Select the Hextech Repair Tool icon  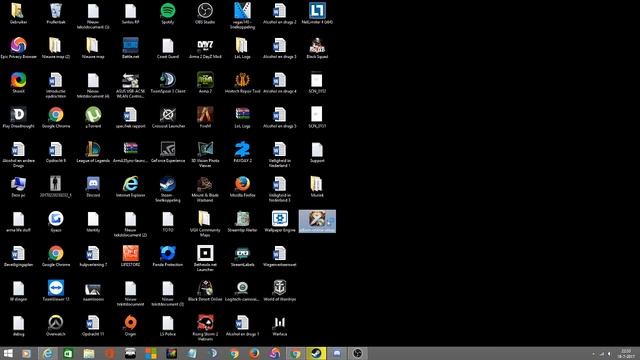(x=242, y=80)
